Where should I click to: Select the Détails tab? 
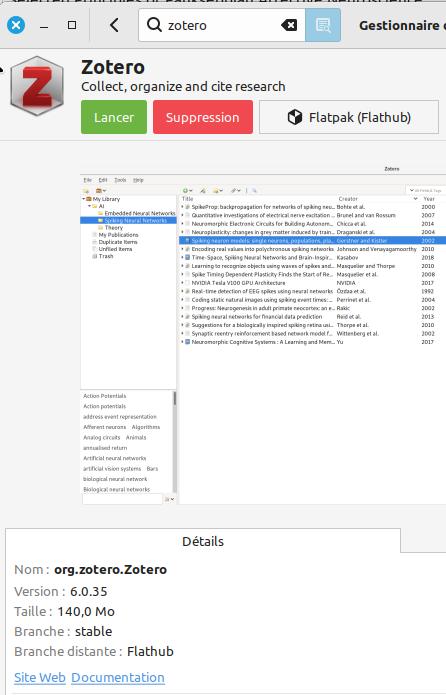(x=203, y=541)
